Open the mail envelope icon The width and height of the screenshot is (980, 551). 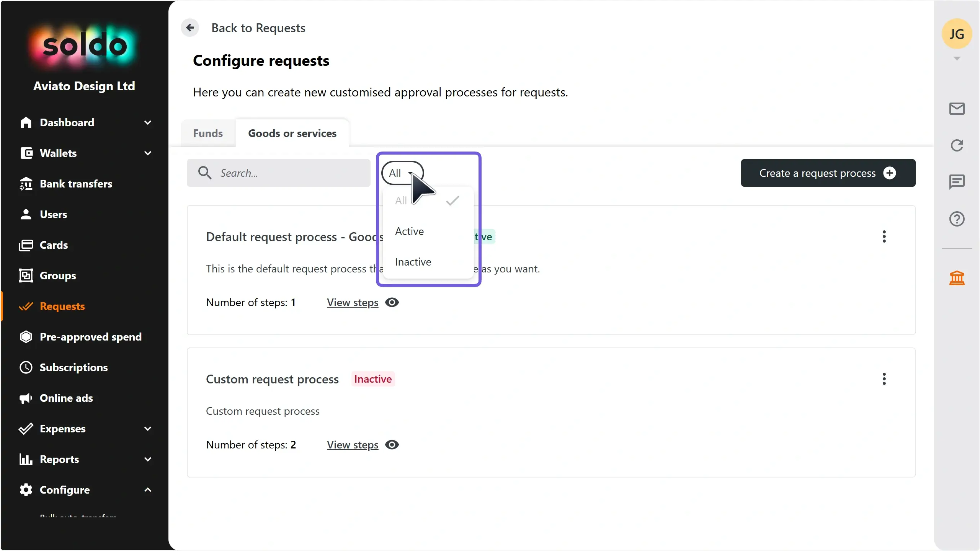click(x=957, y=109)
